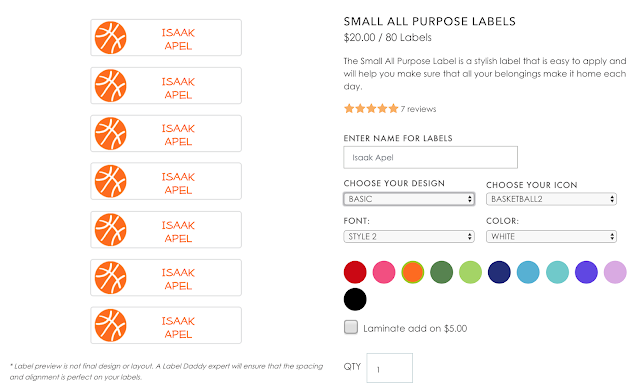This screenshot has height=387, width=640.
Task: Open the 7 reviews link
Action: coord(418,109)
